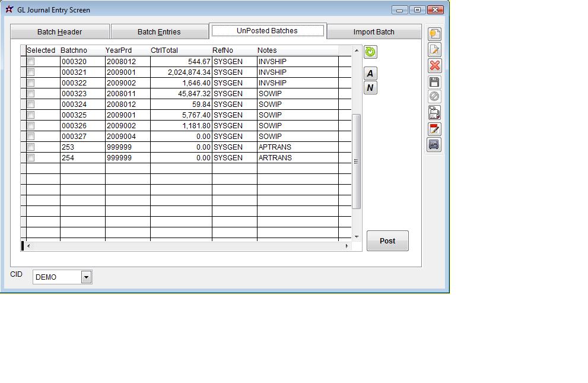
Task: Click the edit record pencil icon
Action: click(434, 50)
